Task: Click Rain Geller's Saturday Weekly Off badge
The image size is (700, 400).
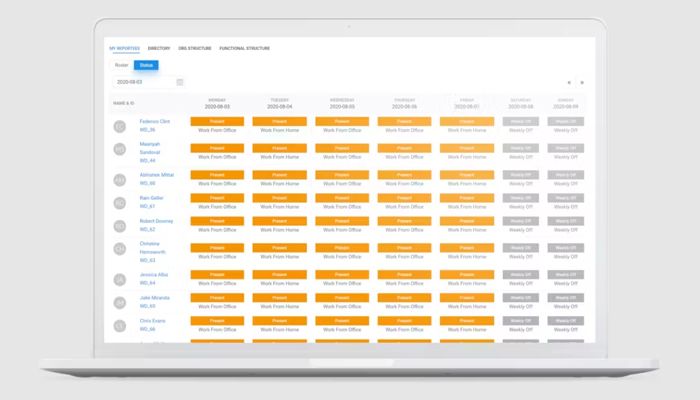Action: click(521, 198)
